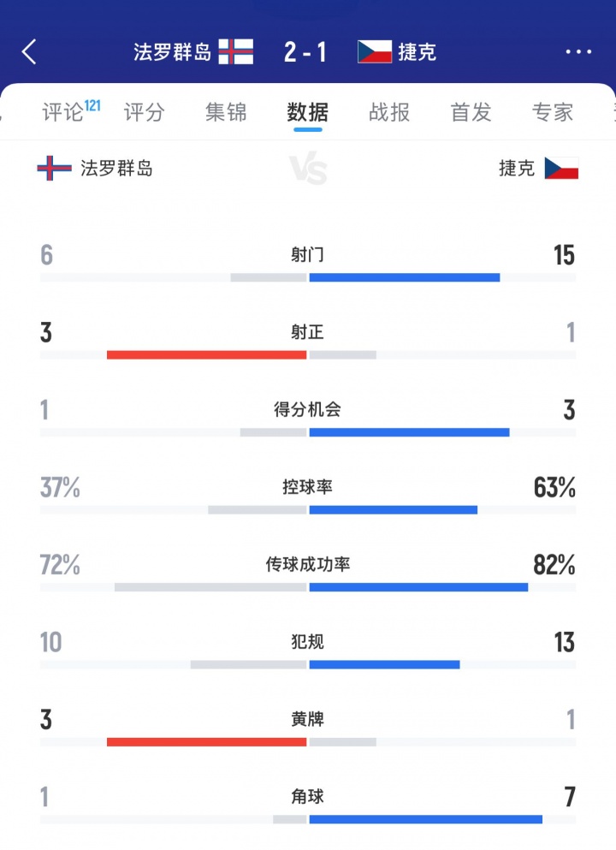Tap the red 射正 shots-on-target bar
Viewport: 616px width, 850px height.
click(206, 354)
